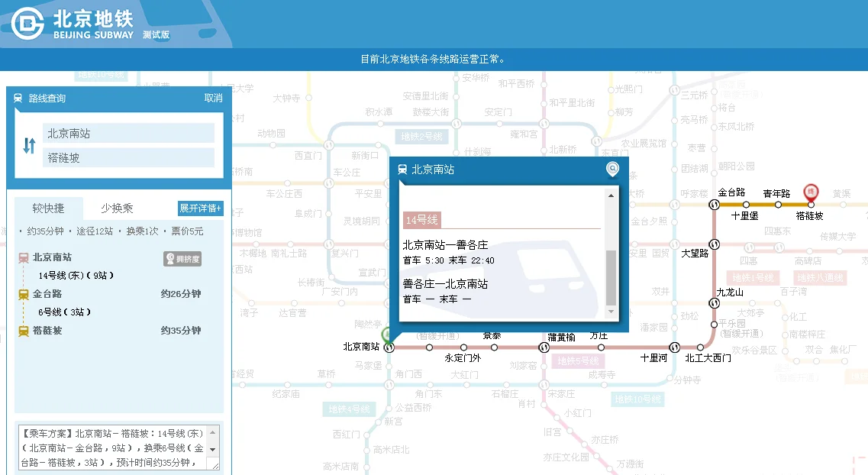Viewport: 868px width, 475px height.
Task: Click the 地铁5号线 line label on the map
Action: pyautogui.click(x=578, y=360)
